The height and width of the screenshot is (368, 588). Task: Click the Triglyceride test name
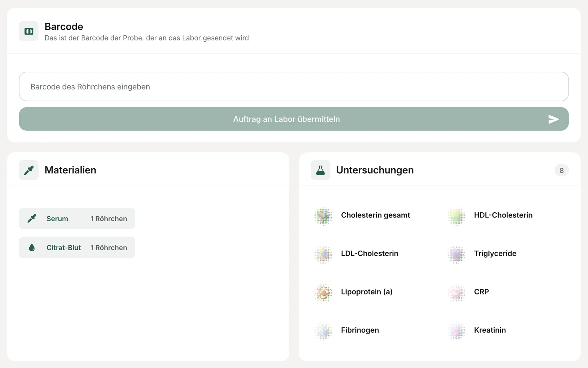pos(495,254)
